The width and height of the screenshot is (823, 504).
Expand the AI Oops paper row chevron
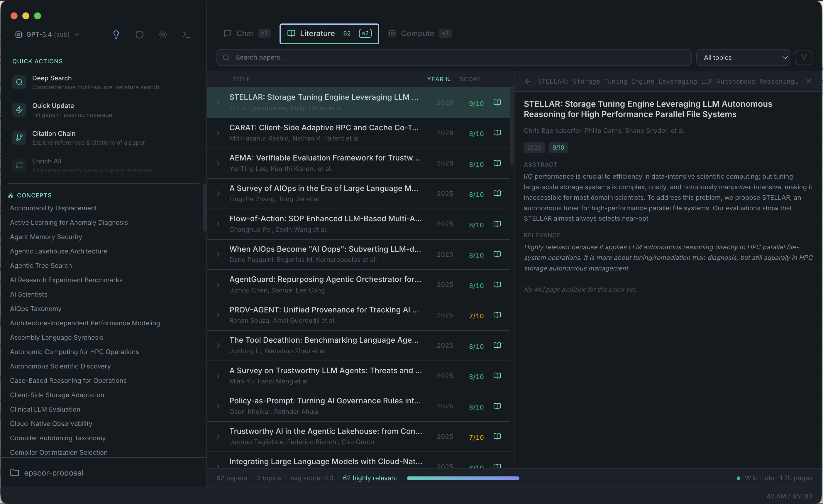(x=218, y=255)
